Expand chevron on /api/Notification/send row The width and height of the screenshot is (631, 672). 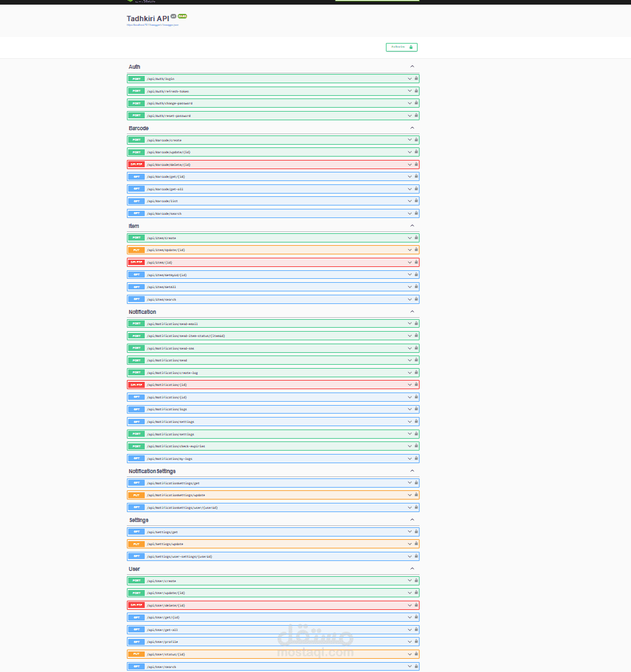(410, 360)
